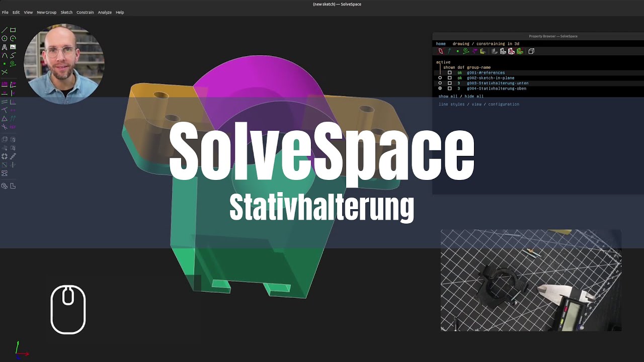Activate group g002-sketch-in-plane radio button
The width and height of the screenshot is (644, 362).
pyautogui.click(x=440, y=78)
